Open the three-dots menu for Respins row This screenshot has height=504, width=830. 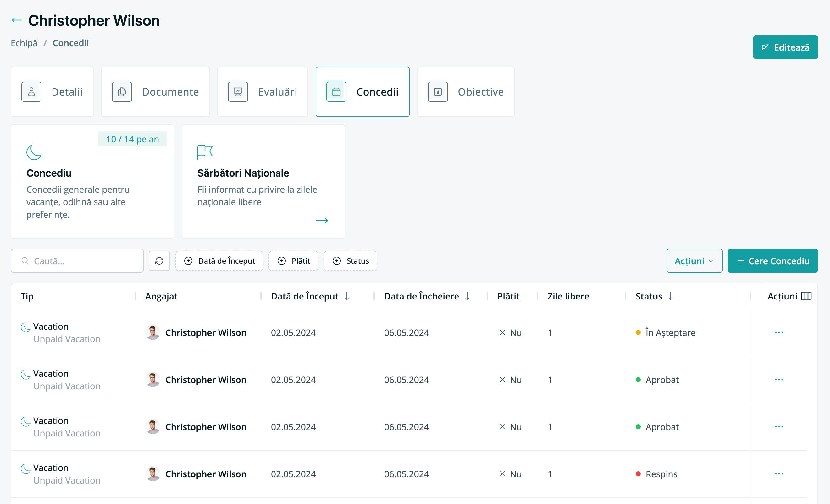[779, 474]
